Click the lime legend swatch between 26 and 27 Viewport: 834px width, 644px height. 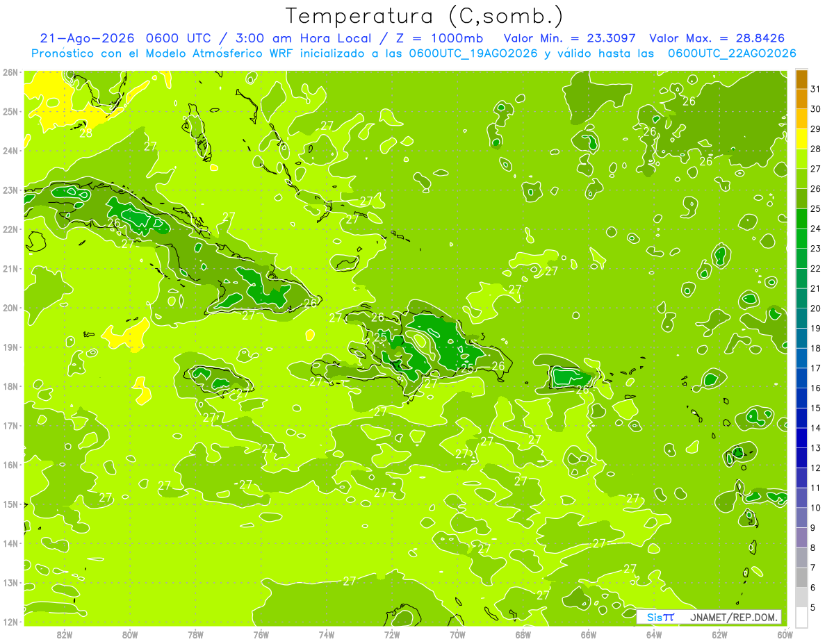click(x=801, y=179)
